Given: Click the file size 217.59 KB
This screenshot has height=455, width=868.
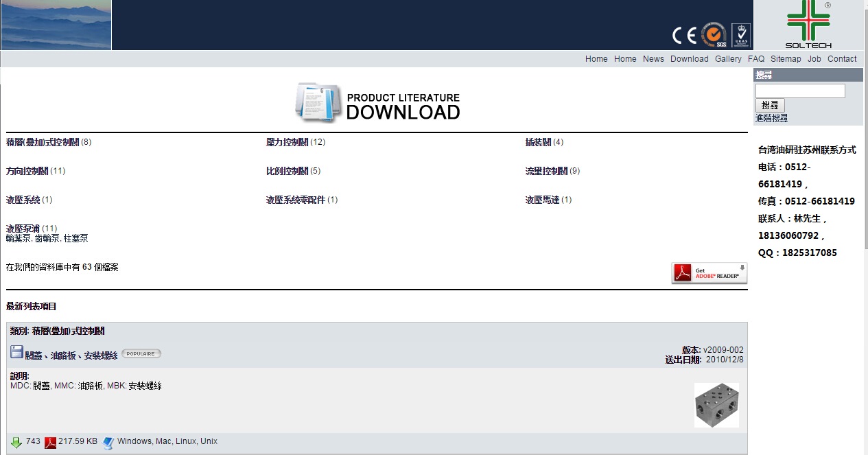Looking at the screenshot, I should click(78, 441).
